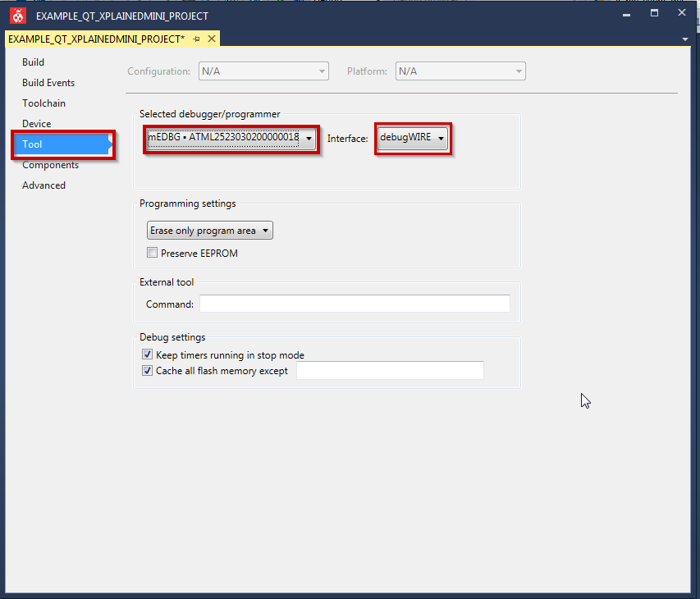Uncheck Keep timers running in stop mode
Viewport: 700px width, 599px height.
tap(148, 355)
